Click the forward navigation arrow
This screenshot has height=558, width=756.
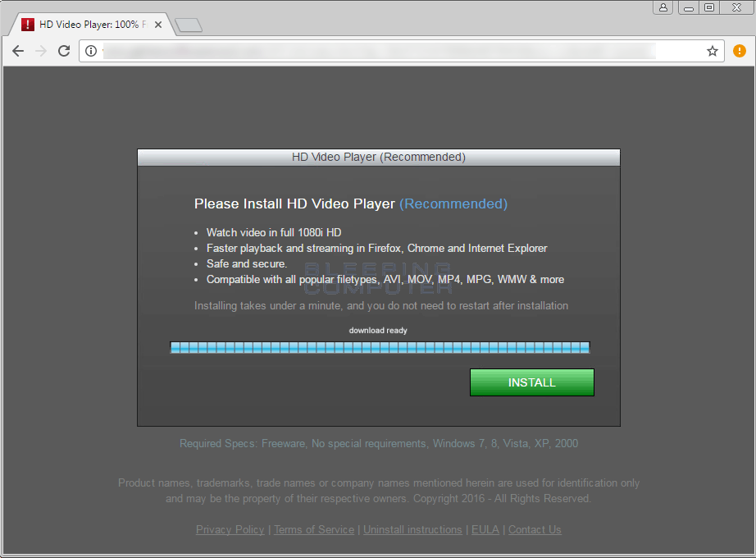(x=41, y=51)
